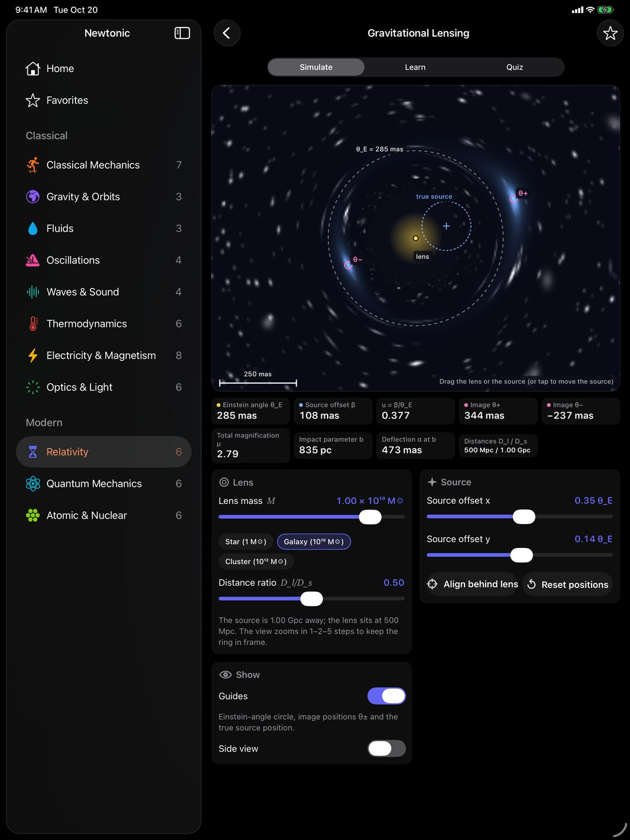Click the Image θ+ 344 mas readout
Image resolution: width=630 pixels, height=840 pixels.
(498, 411)
